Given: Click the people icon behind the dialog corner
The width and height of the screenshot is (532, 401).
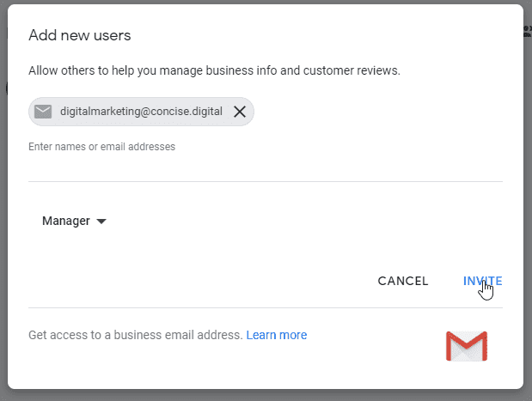Looking at the screenshot, I should coord(527,31).
